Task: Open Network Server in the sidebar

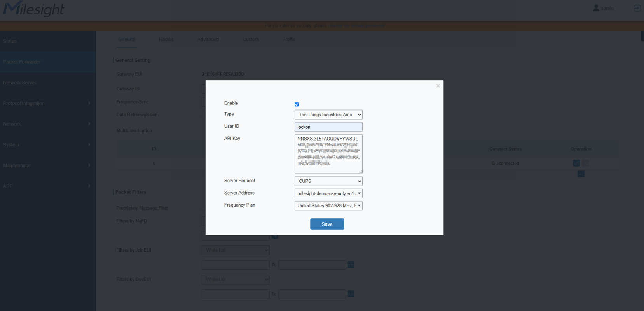Action: coord(48,83)
